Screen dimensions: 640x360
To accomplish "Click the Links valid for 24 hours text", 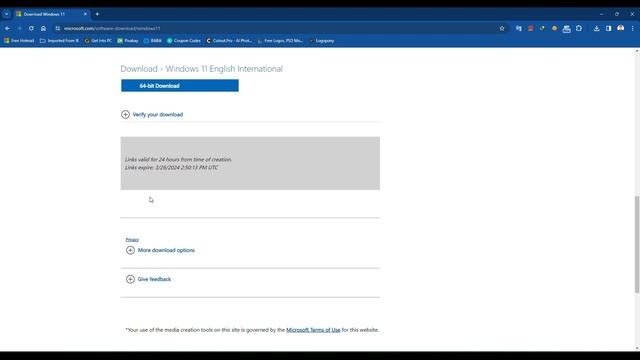I will click(x=178, y=160).
